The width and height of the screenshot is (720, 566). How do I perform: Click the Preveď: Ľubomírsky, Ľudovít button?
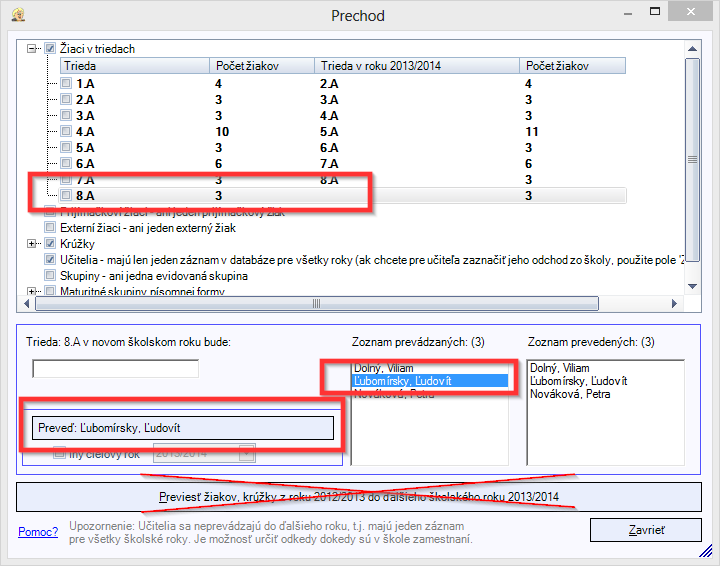coord(183,428)
